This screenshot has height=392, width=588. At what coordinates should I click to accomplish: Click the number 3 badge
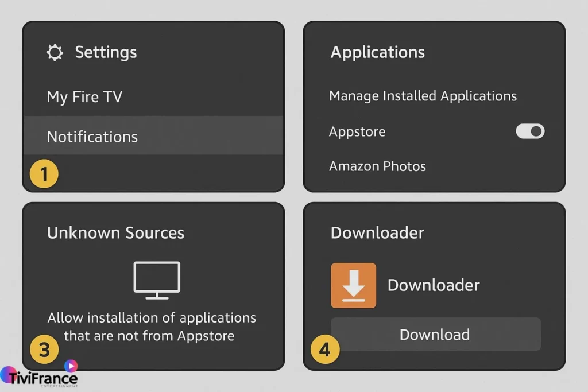[x=44, y=349]
